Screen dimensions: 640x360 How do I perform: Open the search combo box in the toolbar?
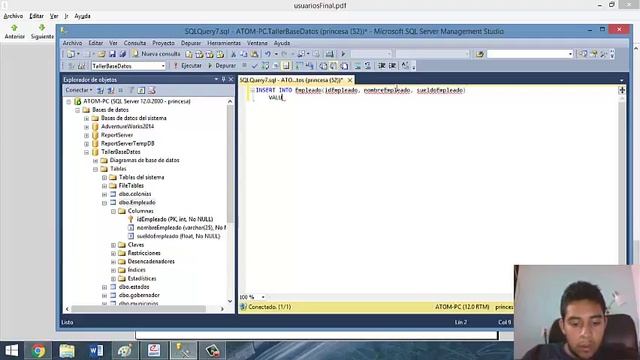[530, 54]
